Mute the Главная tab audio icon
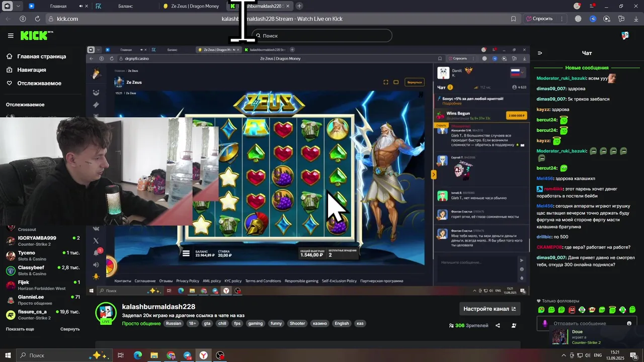This screenshot has height=362, width=644. (81, 6)
